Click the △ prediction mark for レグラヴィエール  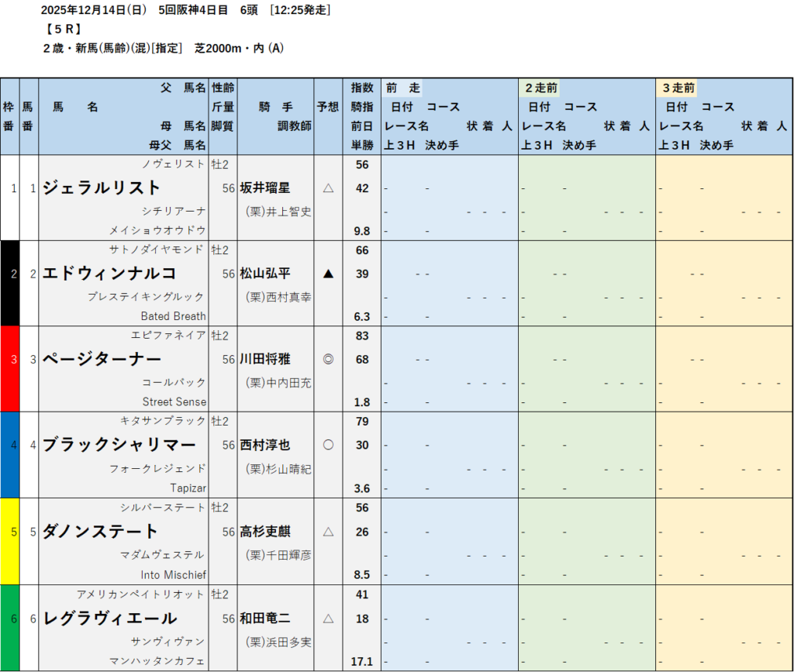(328, 619)
